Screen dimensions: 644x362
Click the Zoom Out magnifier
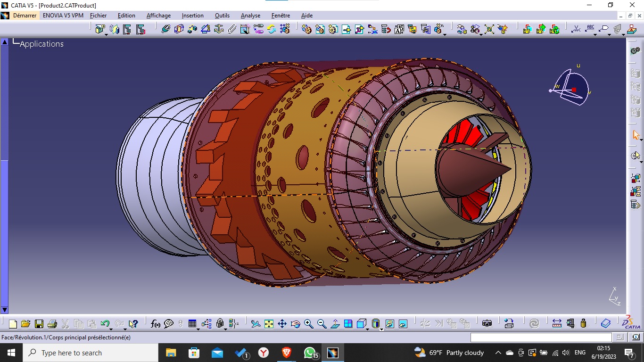coord(322,324)
